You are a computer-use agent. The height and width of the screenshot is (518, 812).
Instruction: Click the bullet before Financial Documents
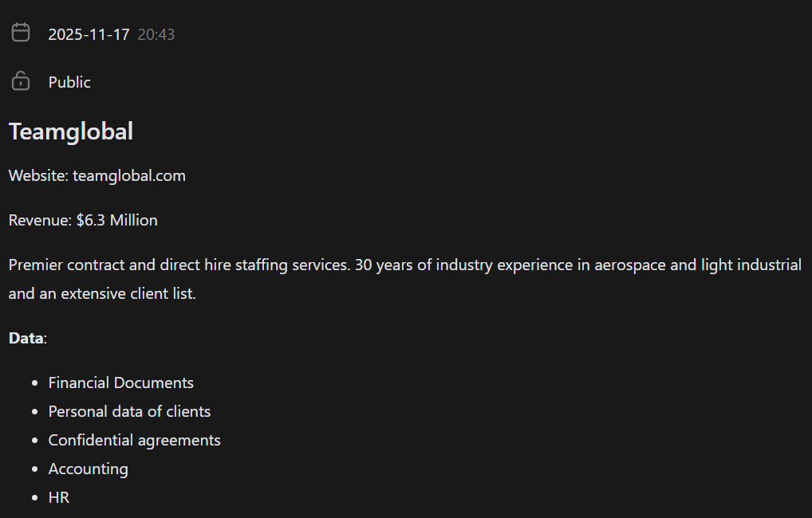(x=34, y=383)
